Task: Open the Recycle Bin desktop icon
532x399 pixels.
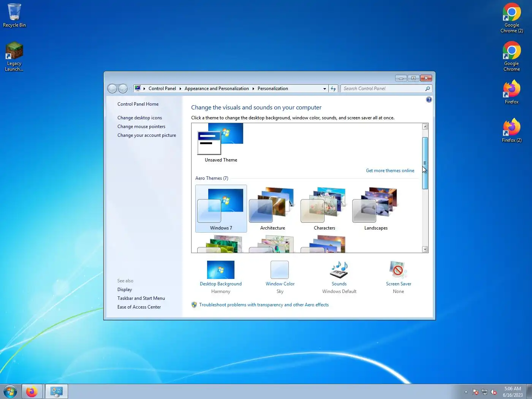Action: click(x=14, y=15)
